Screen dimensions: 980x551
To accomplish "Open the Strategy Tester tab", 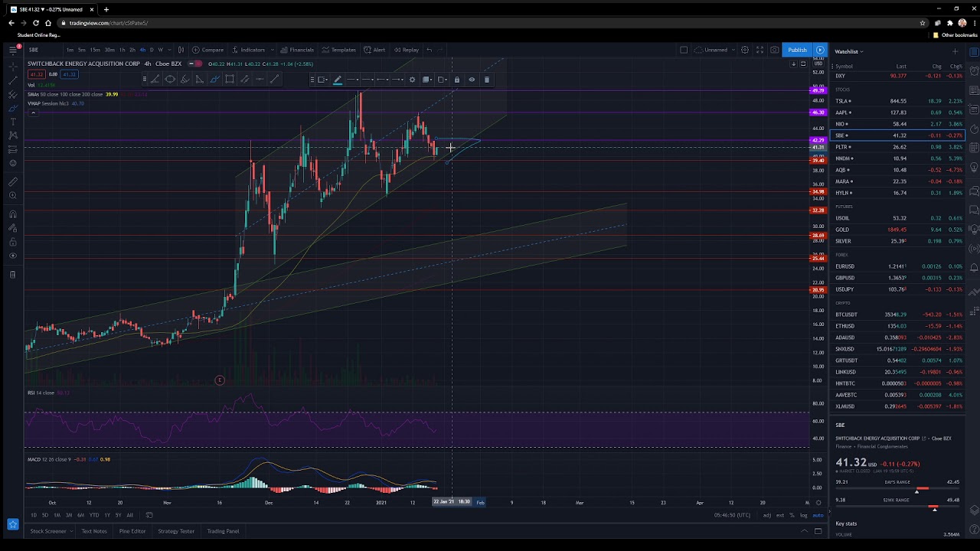I will (176, 531).
